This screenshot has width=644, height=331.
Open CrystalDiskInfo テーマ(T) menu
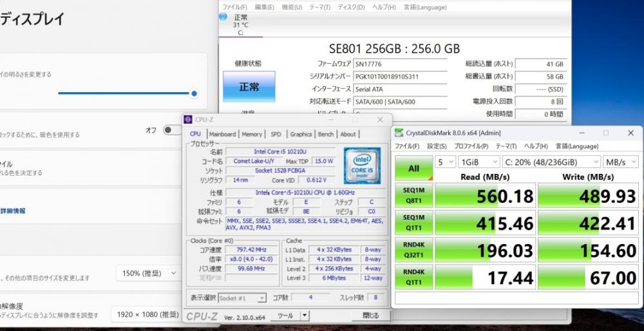319,7
